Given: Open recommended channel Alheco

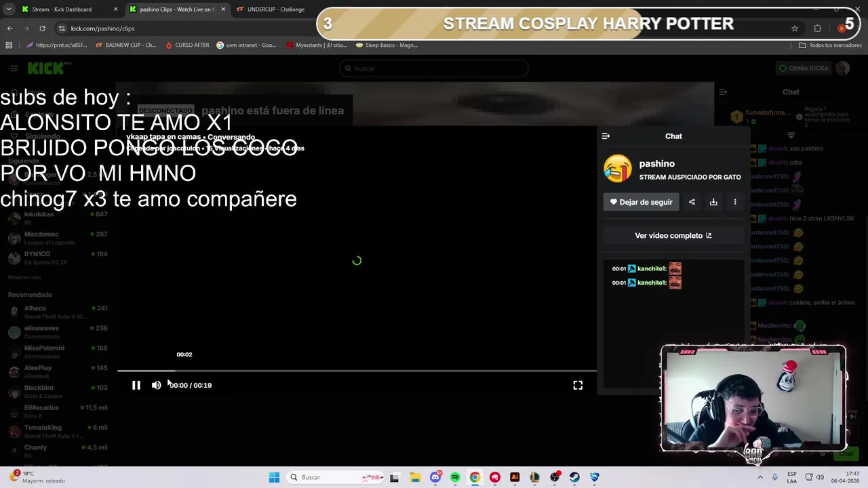Looking at the screenshot, I should pos(58,312).
